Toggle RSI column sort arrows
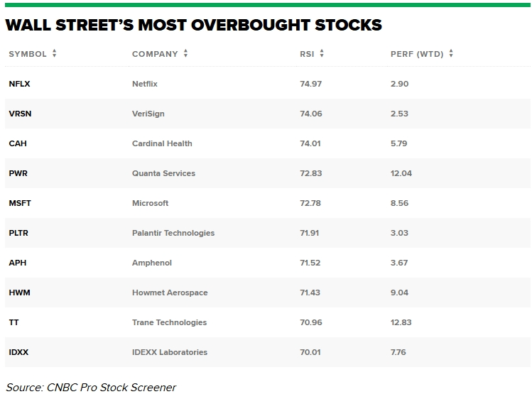The image size is (532, 399). click(x=322, y=54)
